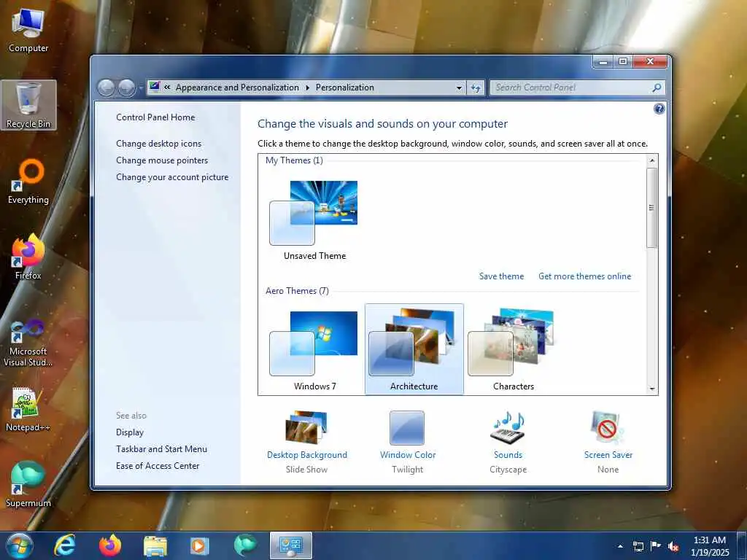Launch Internet Explorer from the taskbar
747x560 pixels.
point(64,545)
